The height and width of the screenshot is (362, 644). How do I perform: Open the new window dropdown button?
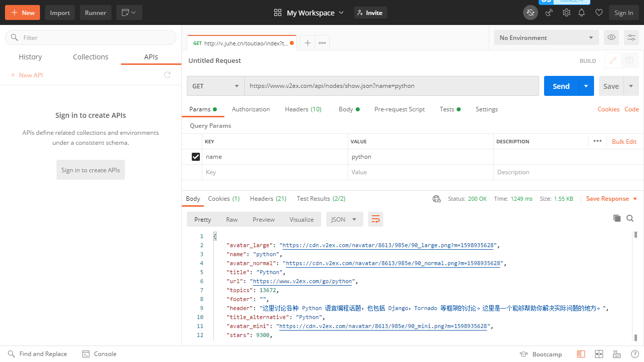coord(129,12)
